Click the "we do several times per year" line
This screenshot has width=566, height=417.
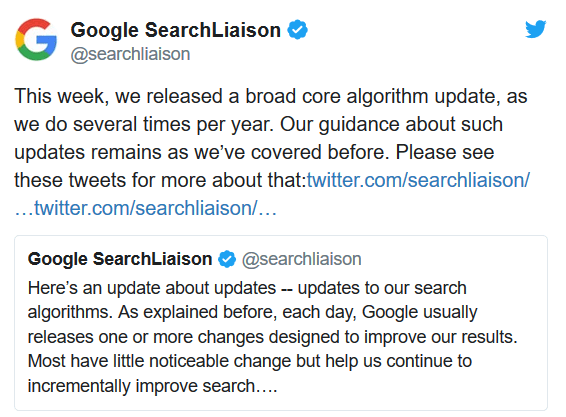258,124
